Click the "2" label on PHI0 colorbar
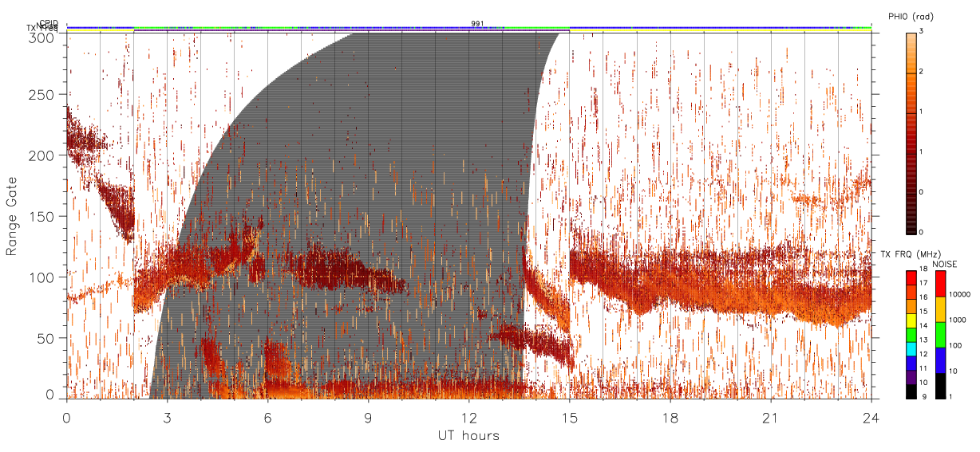This screenshot has height=452, width=980. (923, 73)
